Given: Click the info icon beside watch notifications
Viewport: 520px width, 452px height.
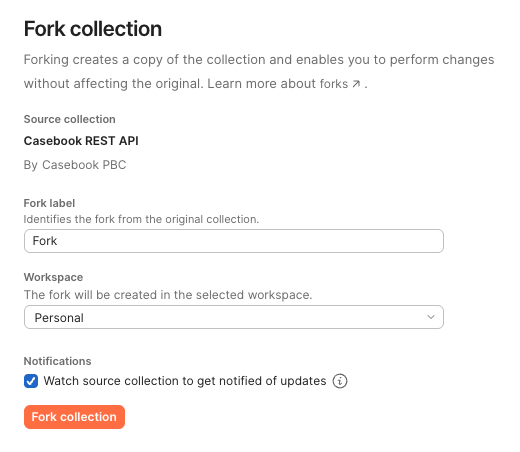Looking at the screenshot, I should pos(340,381).
